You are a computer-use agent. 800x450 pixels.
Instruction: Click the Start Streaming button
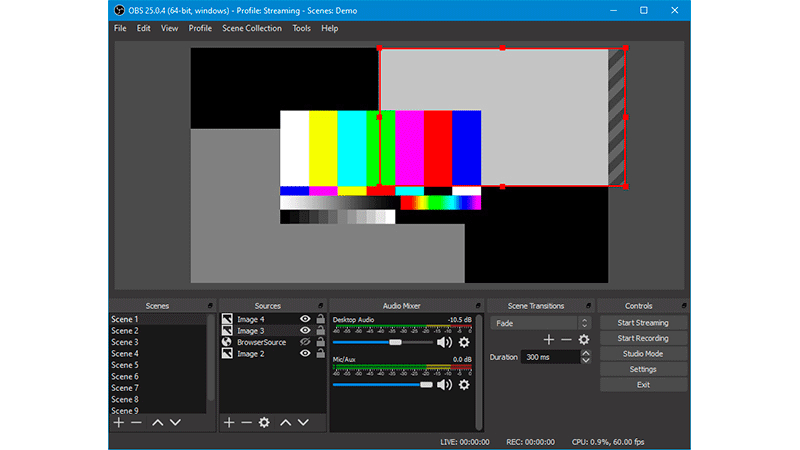tap(643, 323)
